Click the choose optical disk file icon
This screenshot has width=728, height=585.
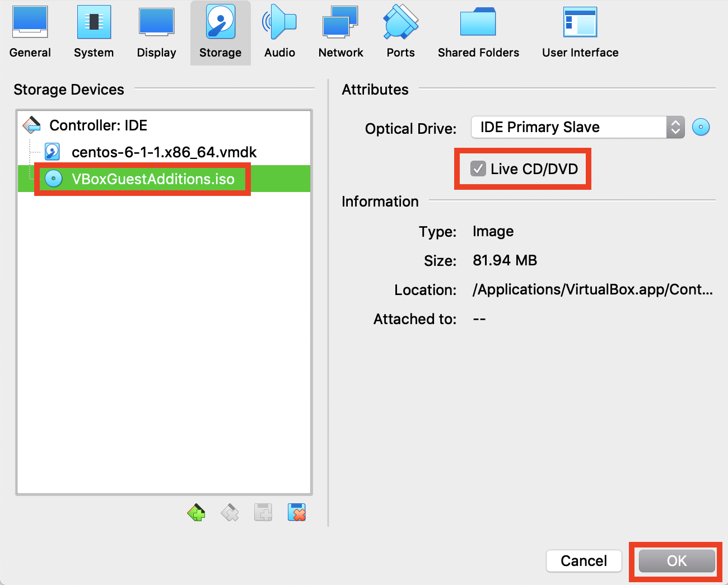[x=701, y=127]
